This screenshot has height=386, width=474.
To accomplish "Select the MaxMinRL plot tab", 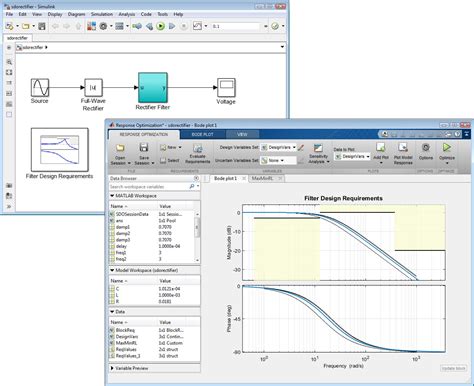I will tap(262, 178).
